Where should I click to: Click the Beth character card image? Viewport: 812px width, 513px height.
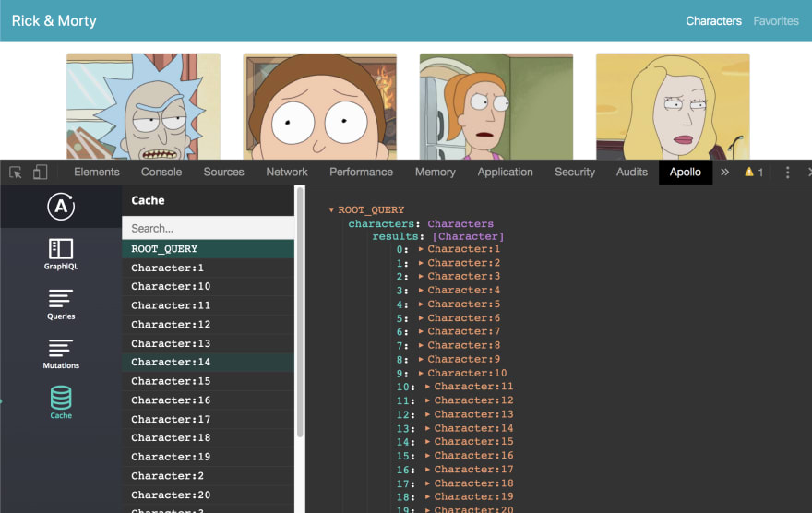[673, 106]
